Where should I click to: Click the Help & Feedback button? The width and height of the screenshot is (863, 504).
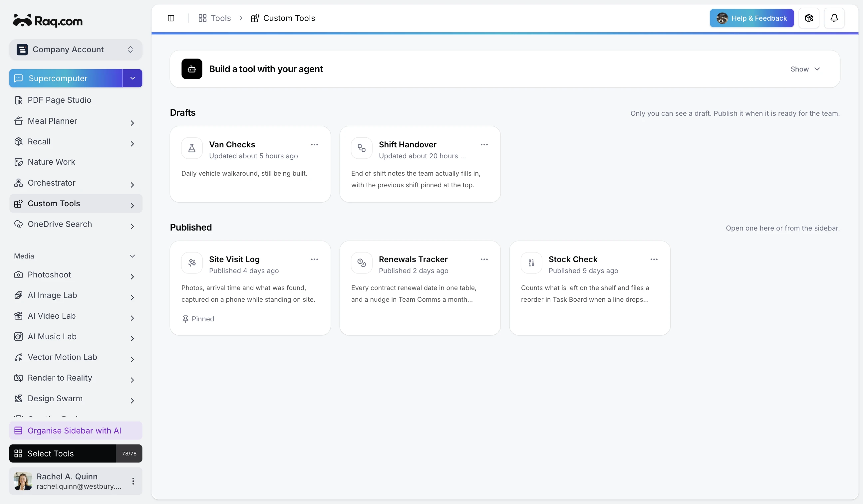(x=752, y=18)
